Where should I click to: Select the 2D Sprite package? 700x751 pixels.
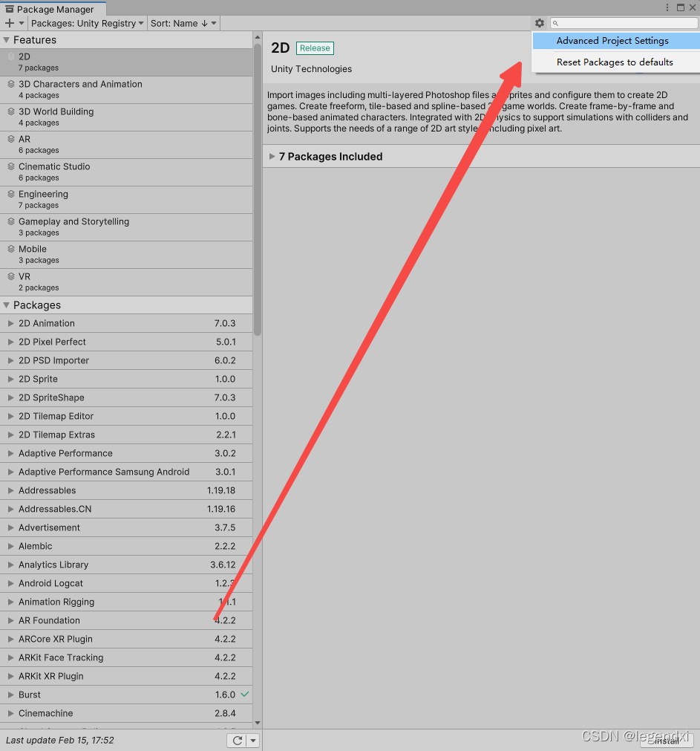[126, 379]
